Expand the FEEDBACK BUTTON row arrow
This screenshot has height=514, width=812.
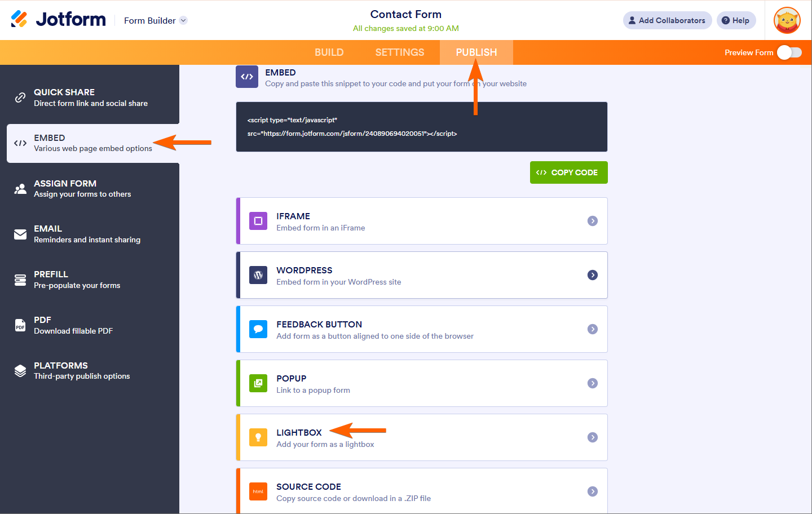(593, 329)
